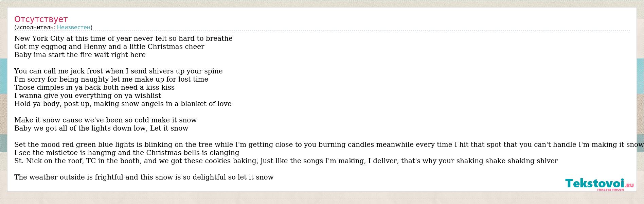The image size is (644, 204).
Task: Click the lyric "Those dimples in ya back"
Action: [x=94, y=87]
